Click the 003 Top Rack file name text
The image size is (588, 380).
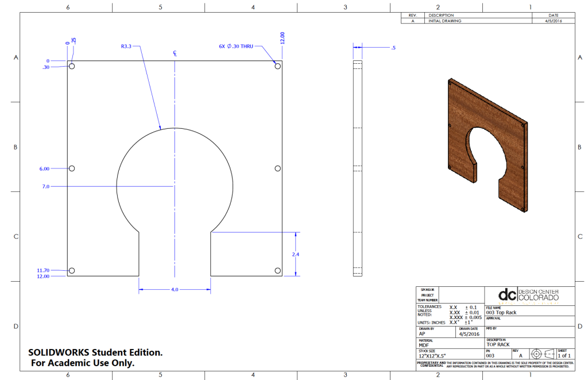[x=501, y=313]
